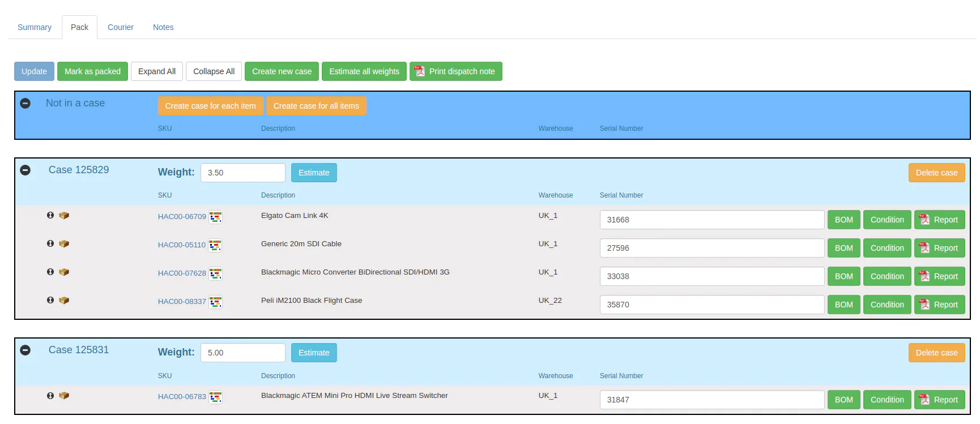Screen dimensions: 980x424
Task: Print the dispatch note
Action: point(456,71)
